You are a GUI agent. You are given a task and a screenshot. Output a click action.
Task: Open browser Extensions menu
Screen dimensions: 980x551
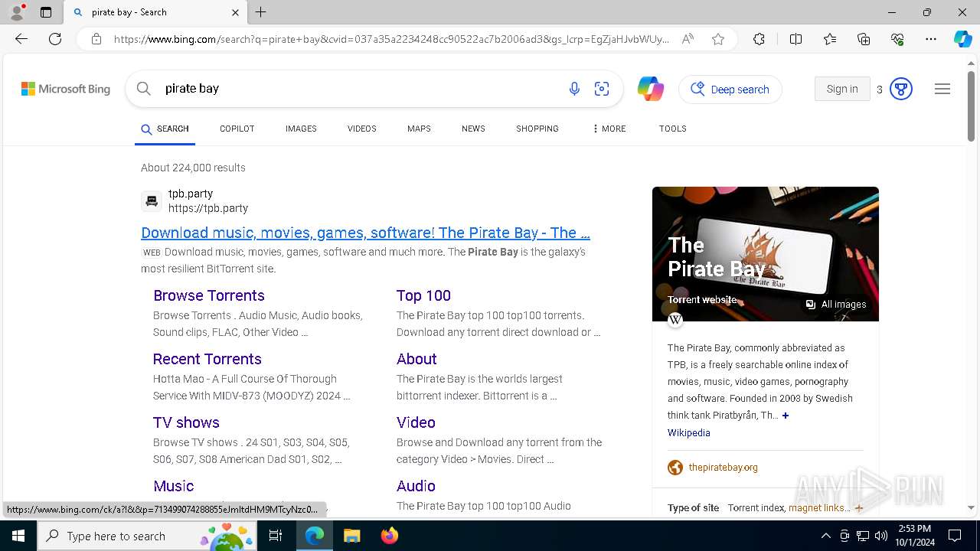(759, 39)
